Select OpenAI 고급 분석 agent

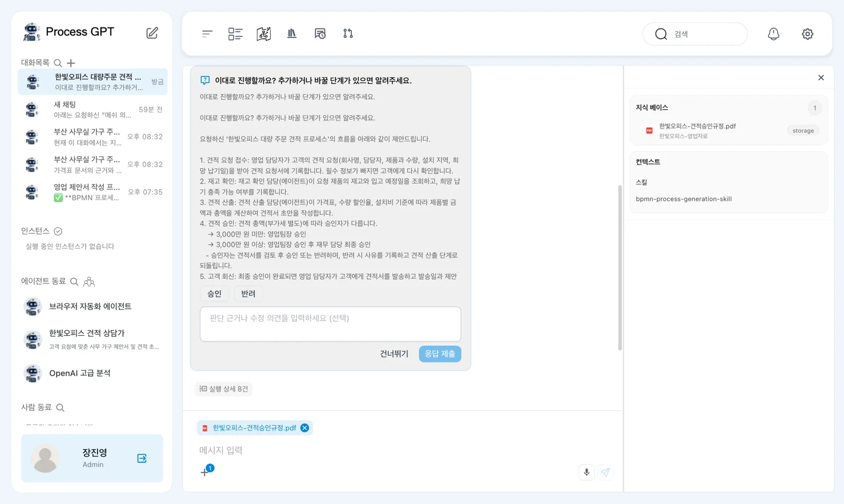[x=80, y=373]
